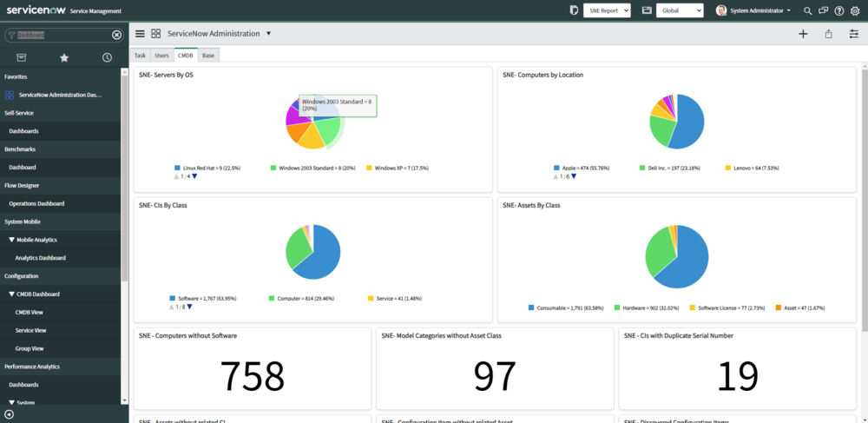Open the Analytics Dashboard module

(x=40, y=258)
